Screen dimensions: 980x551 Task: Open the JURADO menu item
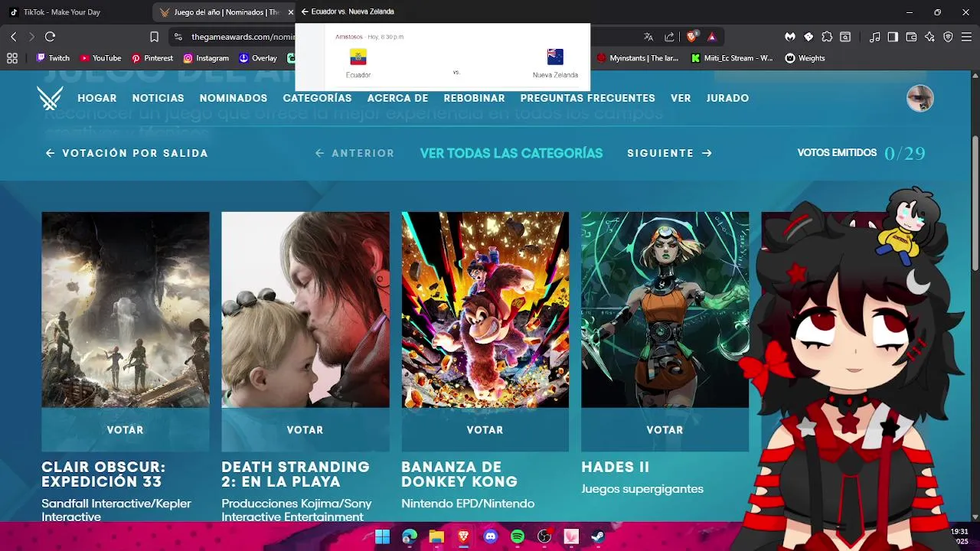click(x=727, y=98)
